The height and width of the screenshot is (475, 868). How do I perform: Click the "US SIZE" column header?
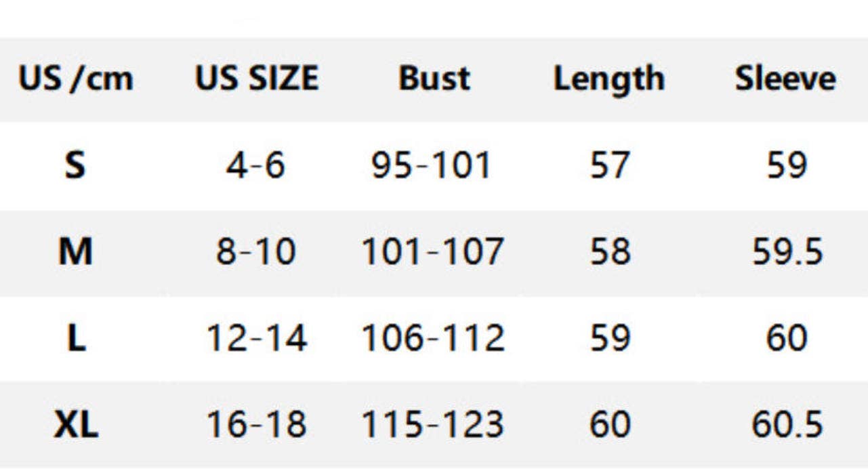257,79
